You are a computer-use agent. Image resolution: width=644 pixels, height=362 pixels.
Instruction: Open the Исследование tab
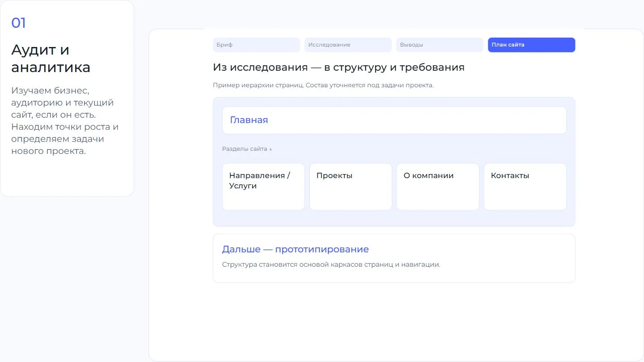(348, 45)
